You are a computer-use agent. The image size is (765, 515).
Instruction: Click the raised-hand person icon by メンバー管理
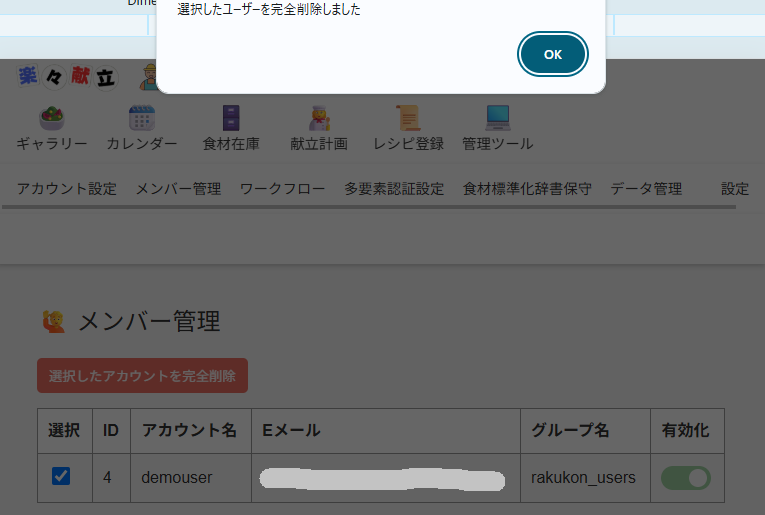coord(54,322)
